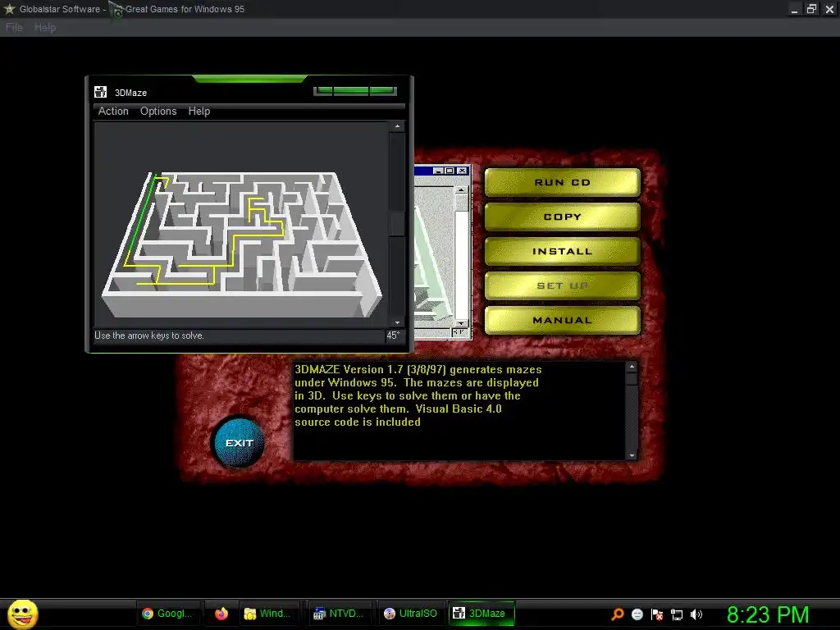Open the File menu of Globalstar window
This screenshot has width=840, height=630.
[x=14, y=27]
